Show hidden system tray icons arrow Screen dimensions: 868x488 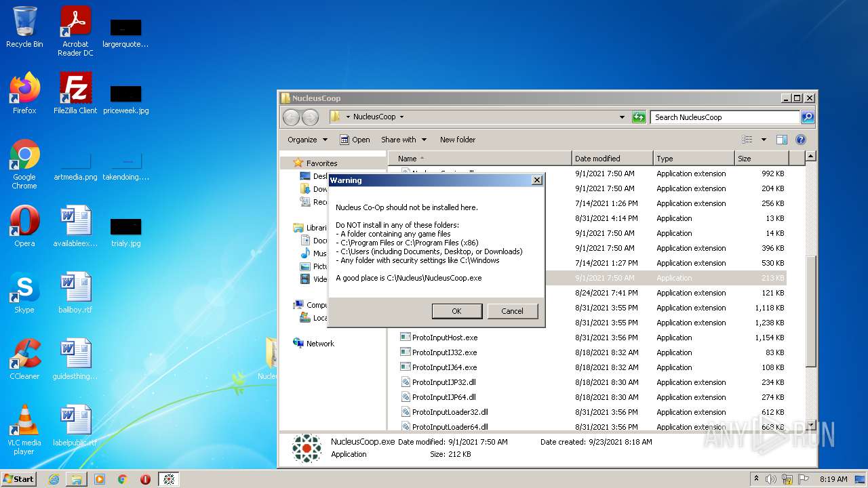tap(757, 479)
